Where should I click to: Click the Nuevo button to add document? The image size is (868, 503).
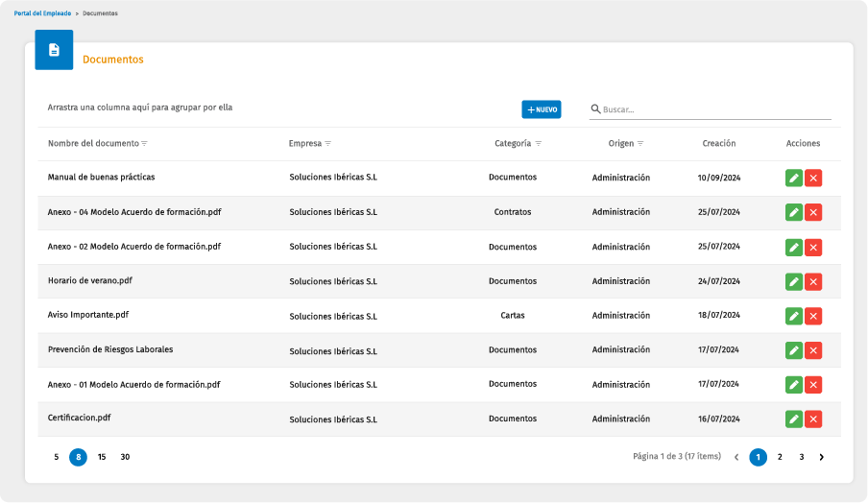[x=542, y=109]
